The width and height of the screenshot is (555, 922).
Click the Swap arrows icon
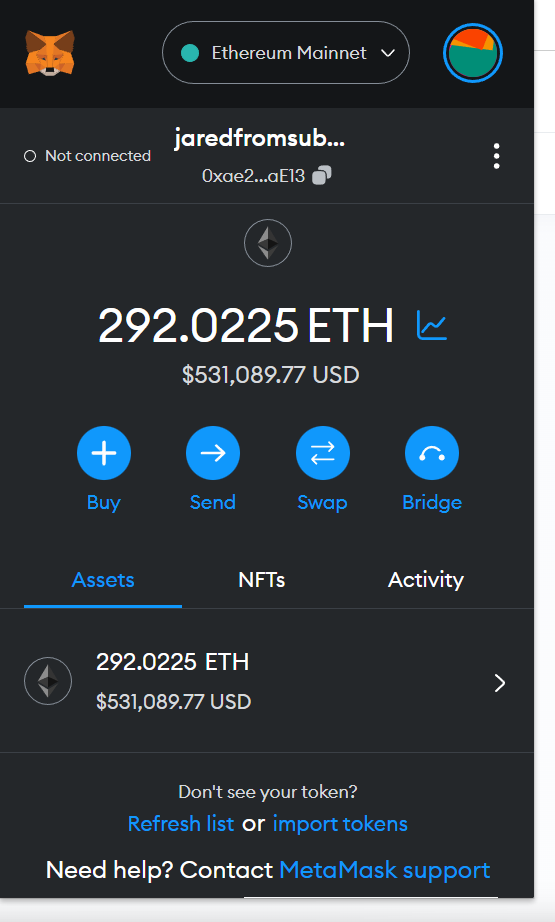(x=323, y=453)
